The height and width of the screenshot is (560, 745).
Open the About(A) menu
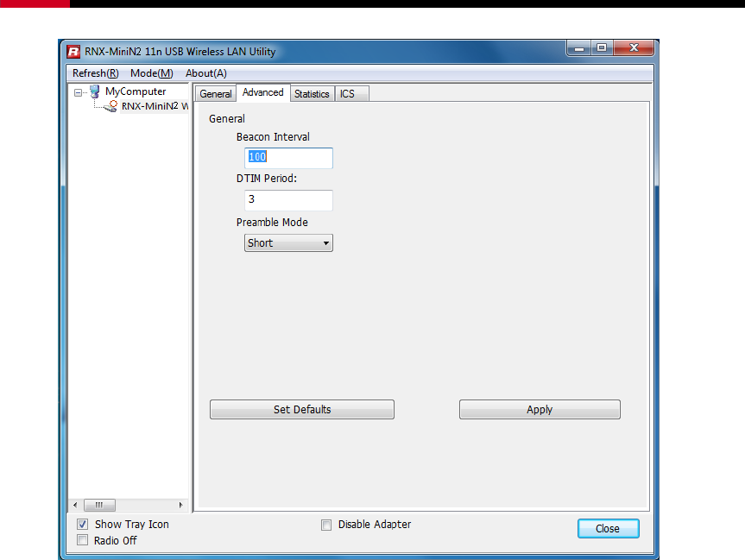tap(206, 73)
